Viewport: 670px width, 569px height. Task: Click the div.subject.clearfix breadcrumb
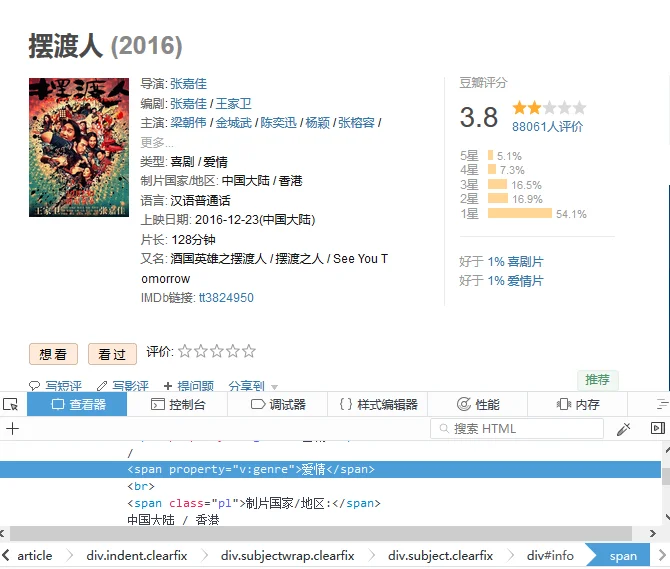[440, 556]
